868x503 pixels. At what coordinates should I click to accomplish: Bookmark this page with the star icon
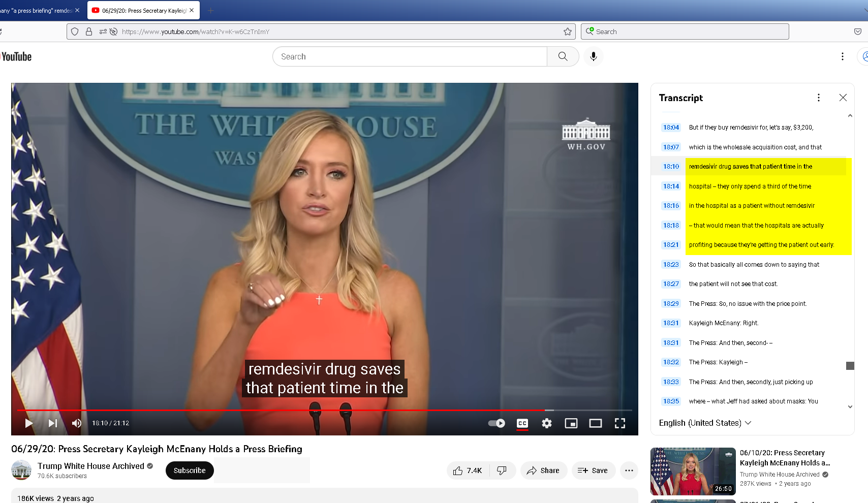[x=568, y=32]
